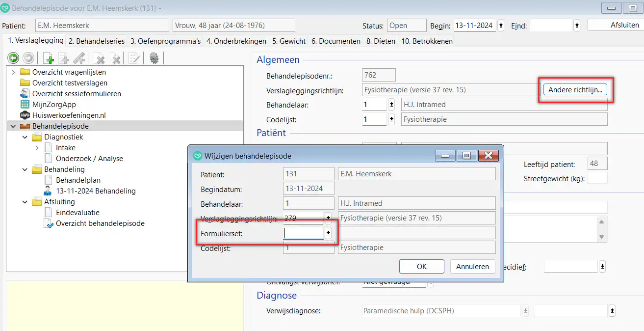
Task: Select the Intake tree item
Action: [66, 148]
